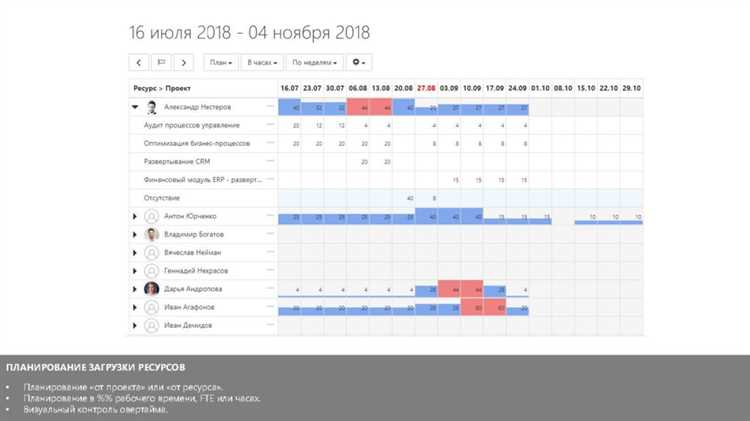Open row menu dash for Дарья Андропова

[x=270, y=288]
